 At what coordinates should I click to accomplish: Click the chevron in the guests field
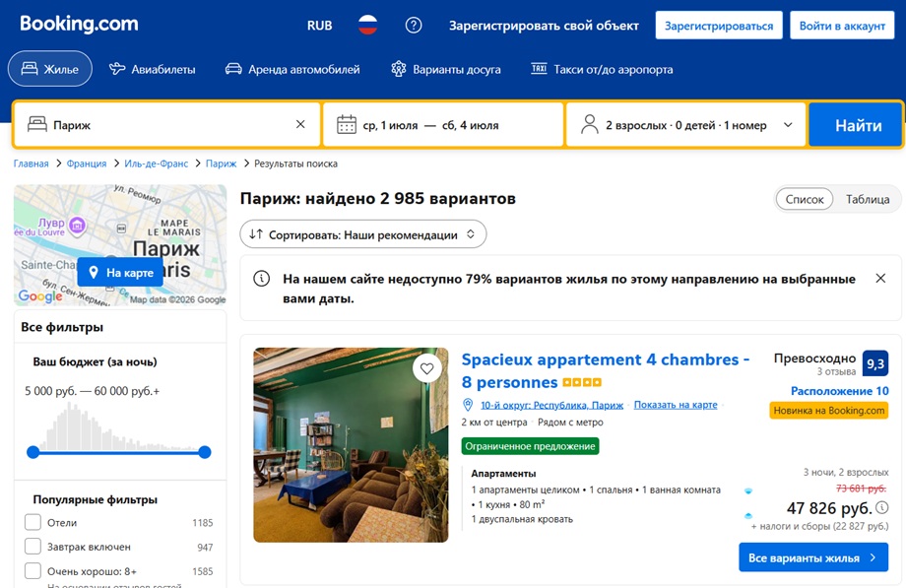point(788,124)
